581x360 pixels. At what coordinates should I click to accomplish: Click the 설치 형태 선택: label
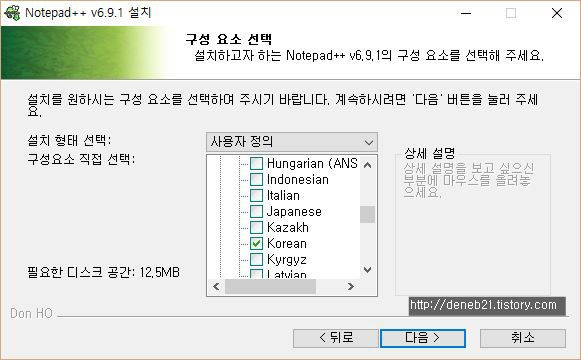click(x=69, y=140)
